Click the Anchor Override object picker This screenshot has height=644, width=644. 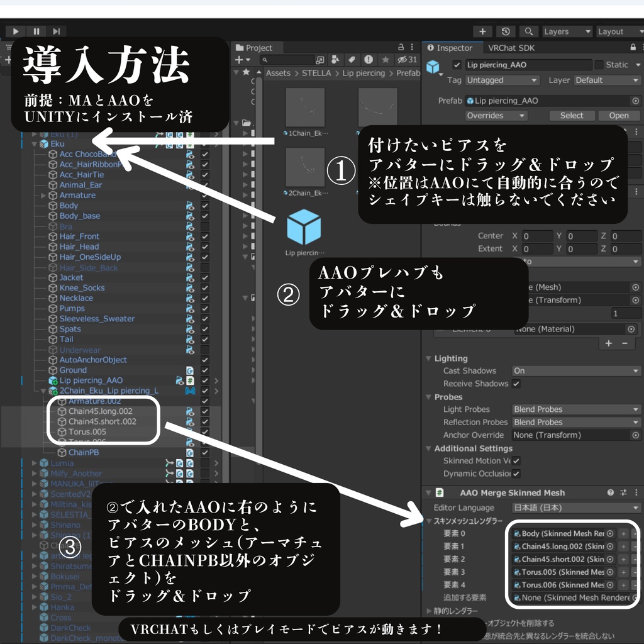click(x=635, y=435)
